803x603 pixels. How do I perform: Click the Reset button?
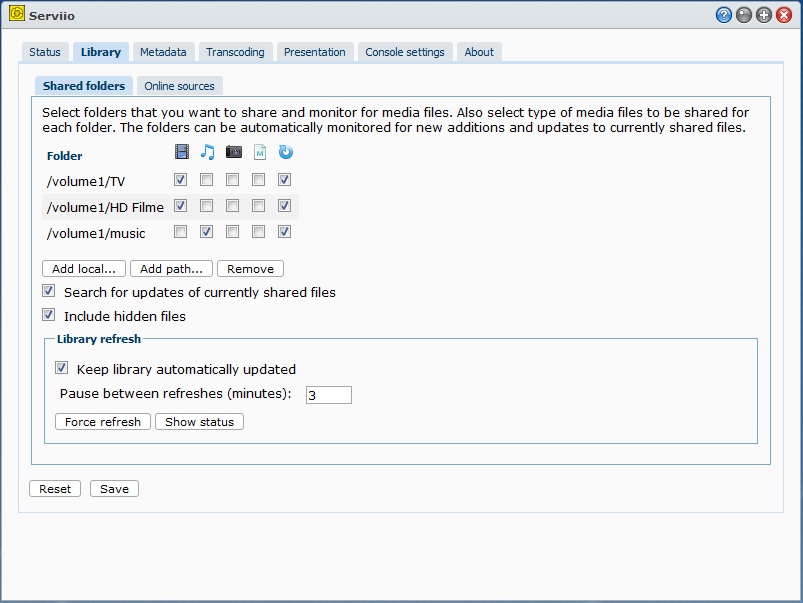(55, 489)
